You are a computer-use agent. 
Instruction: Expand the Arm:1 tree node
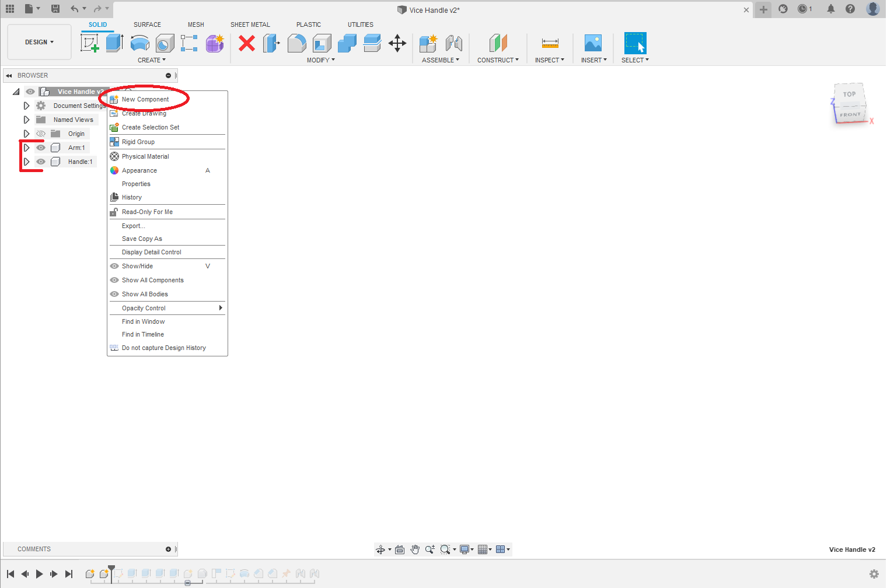26,148
